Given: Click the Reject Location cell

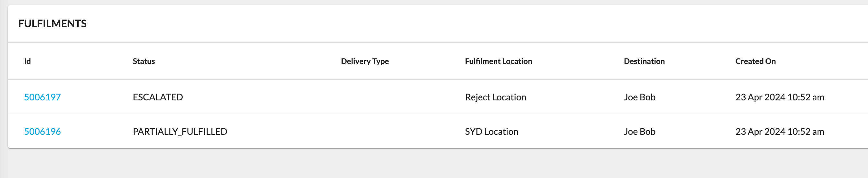Looking at the screenshot, I should coord(495,97).
